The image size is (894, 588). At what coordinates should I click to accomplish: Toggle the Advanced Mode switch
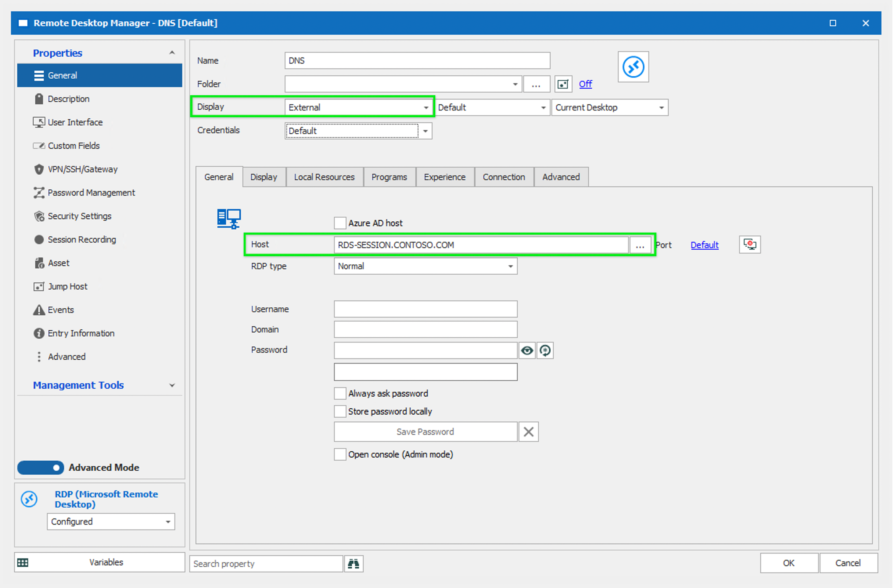click(41, 468)
